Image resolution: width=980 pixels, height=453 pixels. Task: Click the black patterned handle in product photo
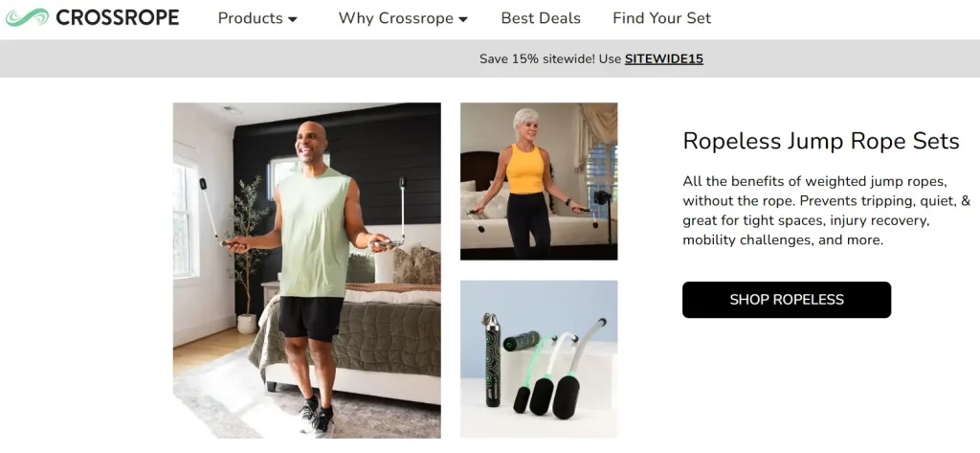tap(493, 360)
